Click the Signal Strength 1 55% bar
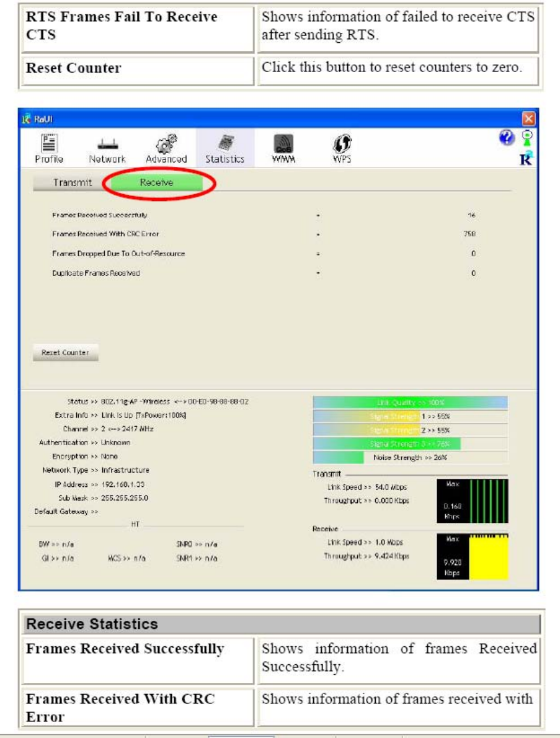The image size is (560, 738). (x=410, y=416)
